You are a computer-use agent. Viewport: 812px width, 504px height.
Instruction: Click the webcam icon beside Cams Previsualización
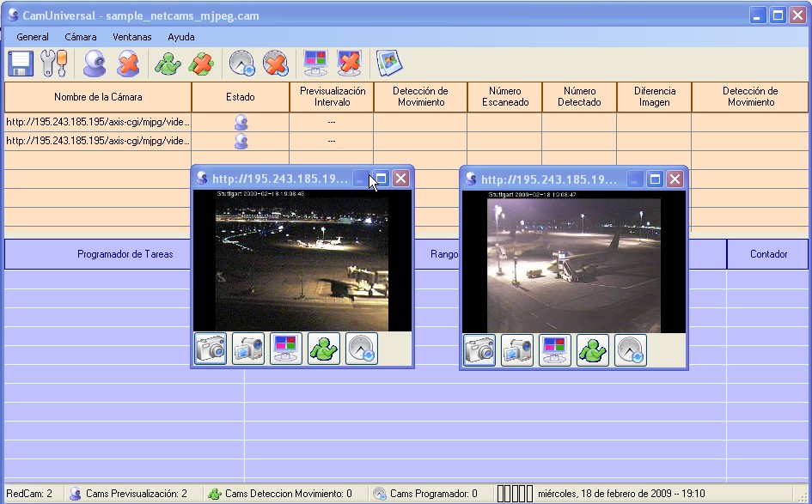76,494
